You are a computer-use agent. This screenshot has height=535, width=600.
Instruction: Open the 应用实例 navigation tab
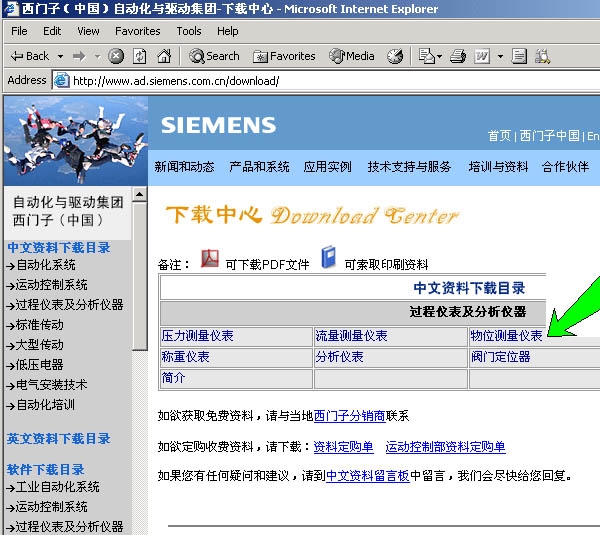[327, 167]
